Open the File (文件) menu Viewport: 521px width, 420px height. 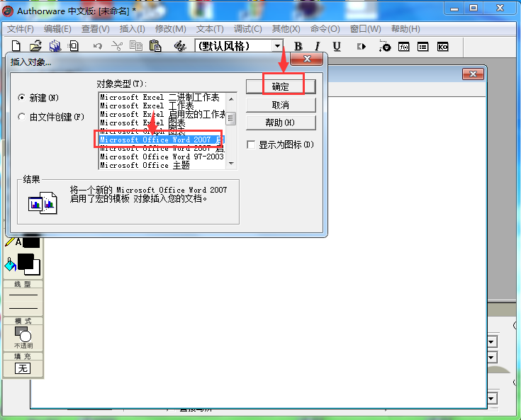click(21, 29)
